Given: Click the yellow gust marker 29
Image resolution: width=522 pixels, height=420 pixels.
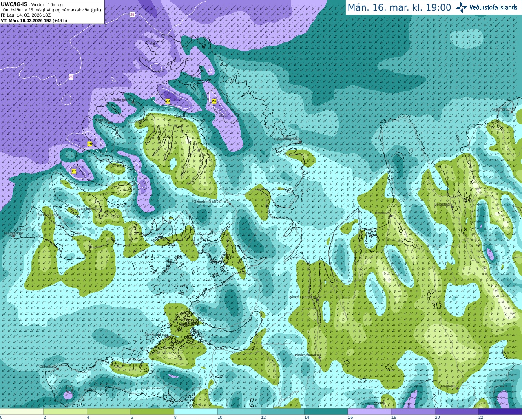Looking at the screenshot, I should click(90, 144).
